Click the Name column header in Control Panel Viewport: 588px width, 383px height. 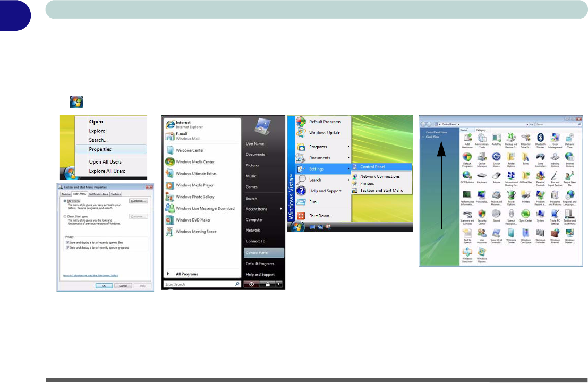pyautogui.click(x=467, y=130)
